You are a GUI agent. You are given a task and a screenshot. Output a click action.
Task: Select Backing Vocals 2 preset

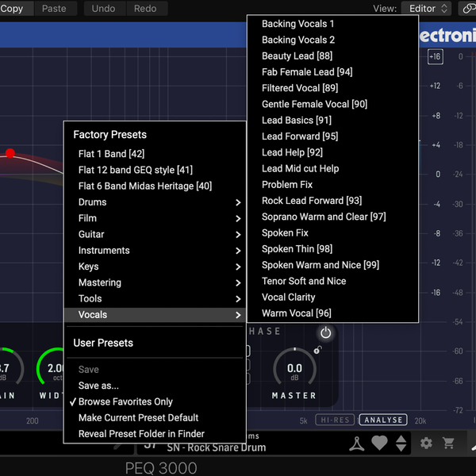coord(332,40)
